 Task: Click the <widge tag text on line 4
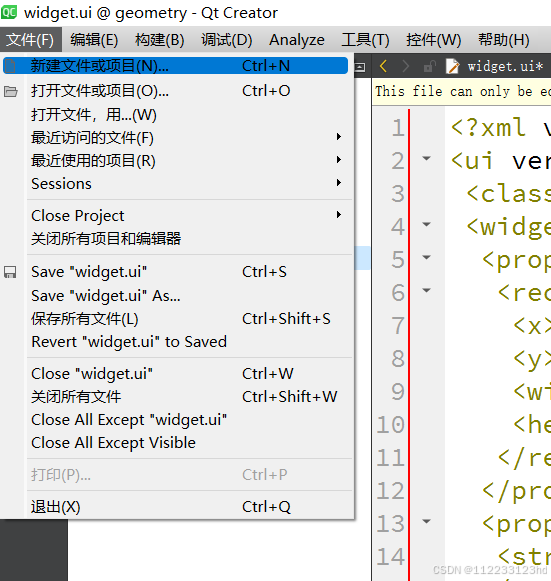tap(509, 227)
